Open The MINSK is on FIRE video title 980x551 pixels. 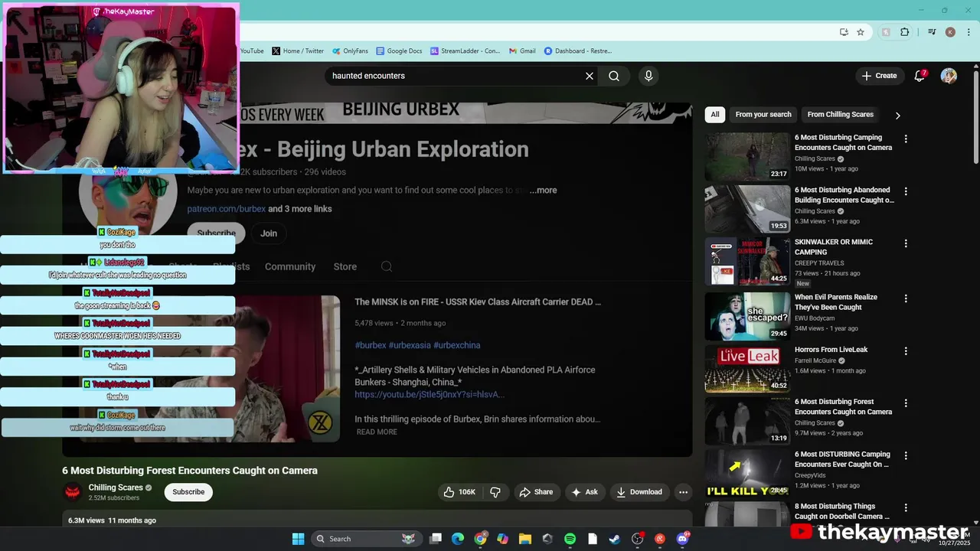478,302
